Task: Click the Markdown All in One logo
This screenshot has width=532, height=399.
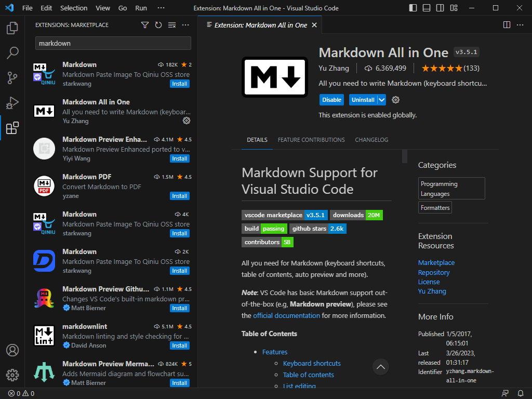Action: [275, 77]
